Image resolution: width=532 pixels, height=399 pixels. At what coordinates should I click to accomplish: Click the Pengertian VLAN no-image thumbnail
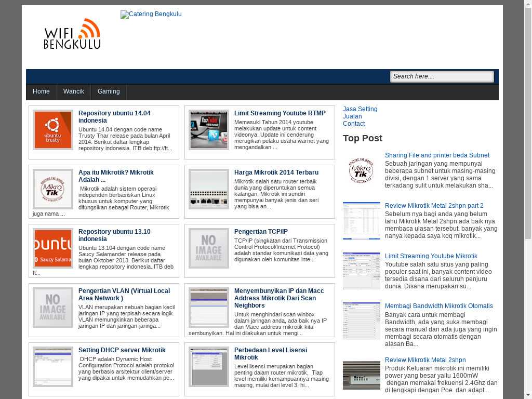click(53, 308)
